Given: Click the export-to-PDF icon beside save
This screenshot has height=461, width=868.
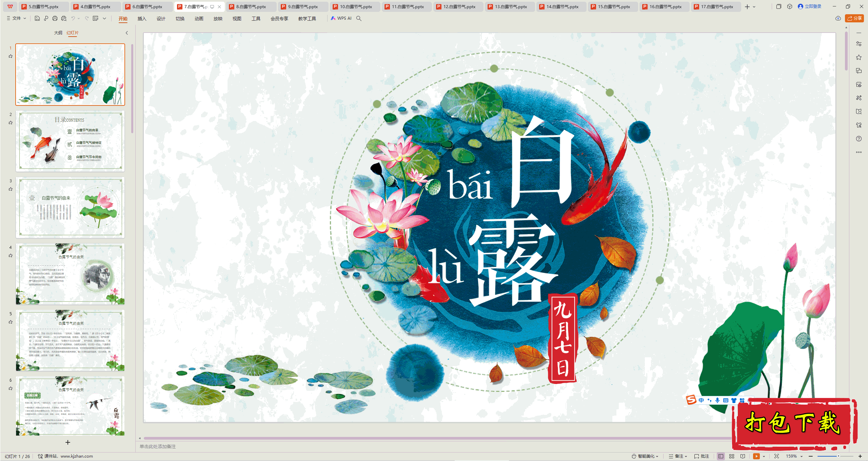Looking at the screenshot, I should click(46, 18).
